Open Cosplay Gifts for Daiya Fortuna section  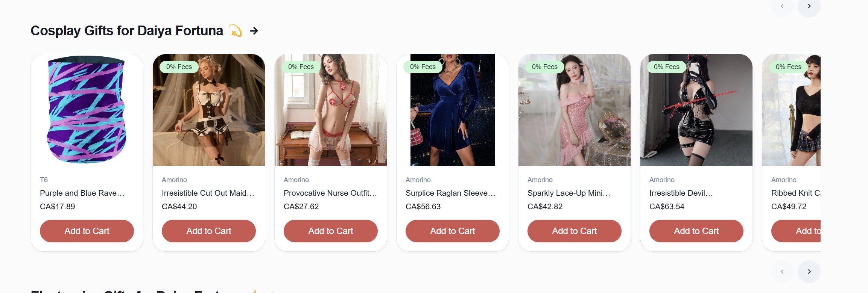click(x=127, y=31)
